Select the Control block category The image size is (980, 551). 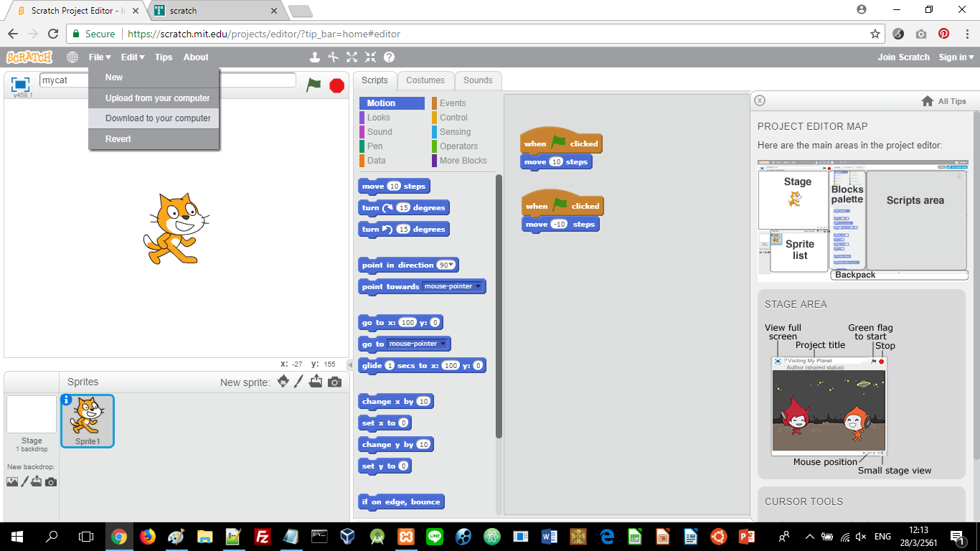[463, 118]
